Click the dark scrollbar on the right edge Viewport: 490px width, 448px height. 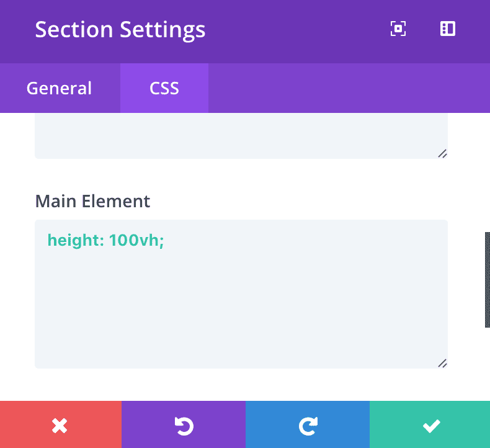[x=487, y=279]
